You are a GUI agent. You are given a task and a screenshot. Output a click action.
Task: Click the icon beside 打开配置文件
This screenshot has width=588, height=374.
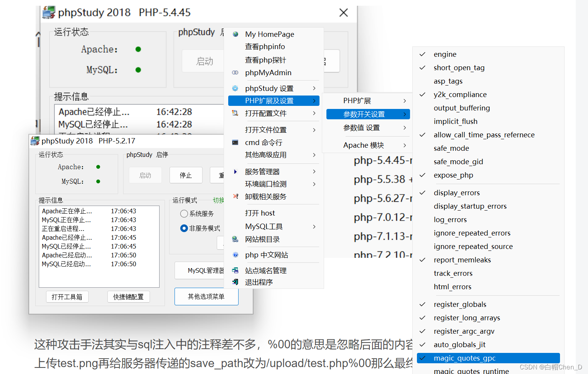click(x=235, y=113)
